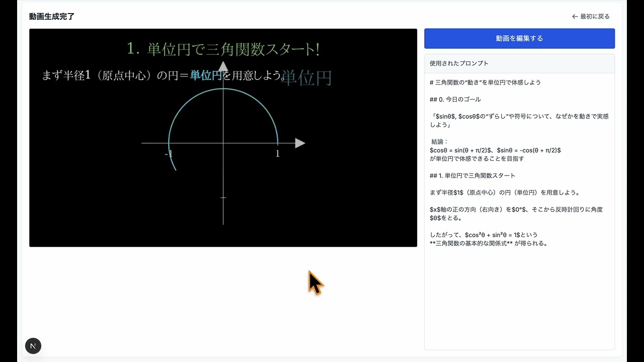Image resolution: width=644 pixels, height=362 pixels.
Task: Select the 動画生成完了 heading
Action: 52,17
